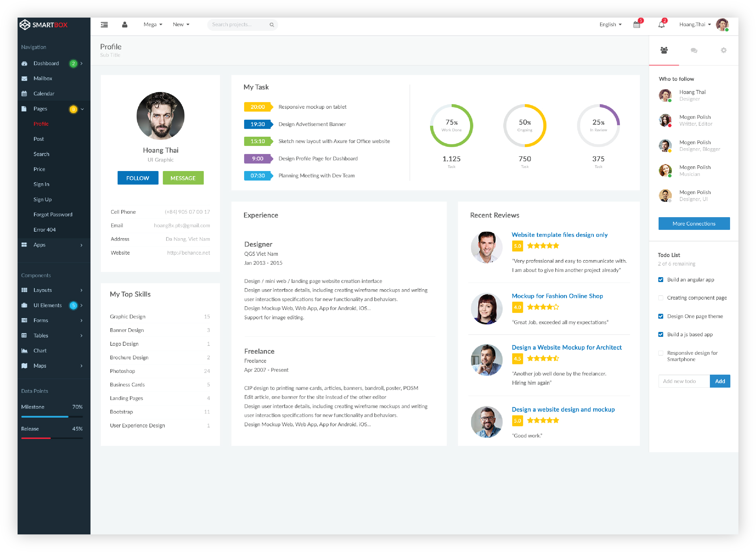Check 'Responsive design for Smartphone' todo
The image size is (756, 552).
661,353
